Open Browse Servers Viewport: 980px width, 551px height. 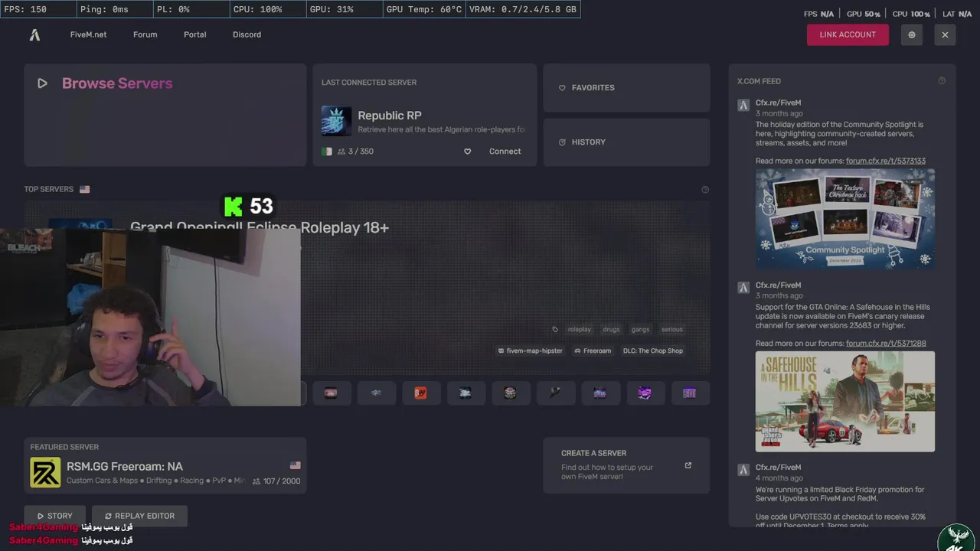[x=165, y=115]
